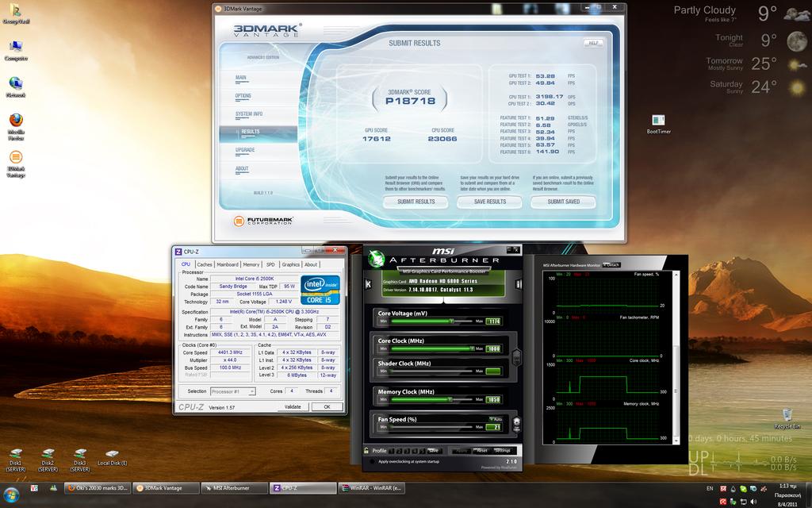Click the red tray icon next to EN
The image size is (812, 508).
click(723, 489)
